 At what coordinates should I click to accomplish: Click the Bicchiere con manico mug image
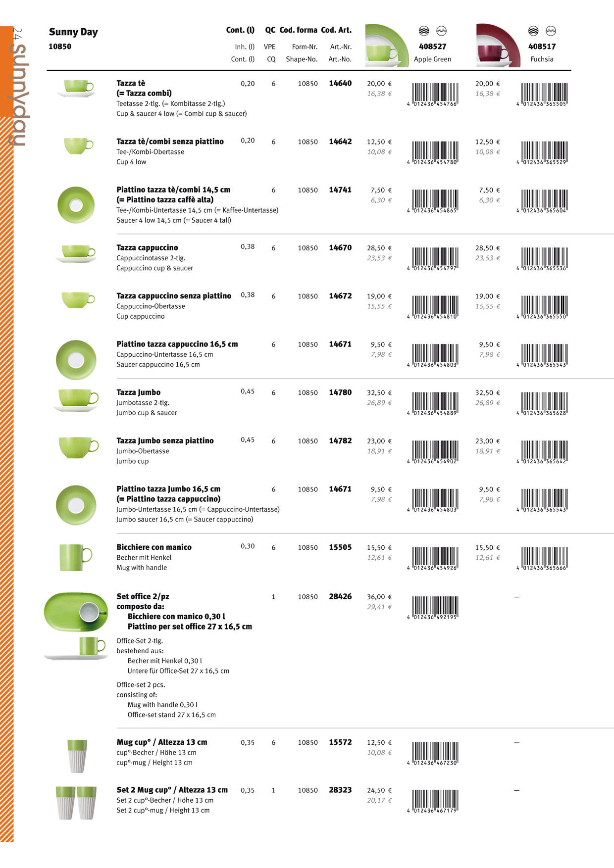coord(75,557)
